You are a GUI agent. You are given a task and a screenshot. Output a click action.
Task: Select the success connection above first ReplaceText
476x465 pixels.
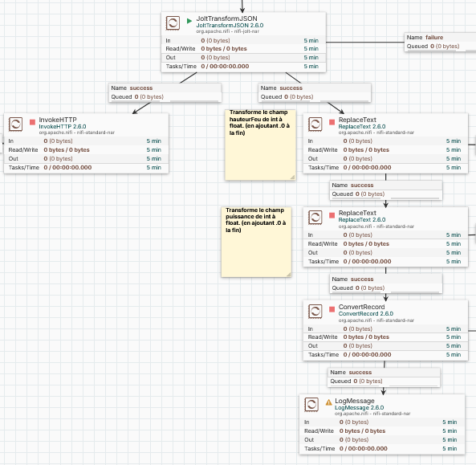(x=315, y=92)
